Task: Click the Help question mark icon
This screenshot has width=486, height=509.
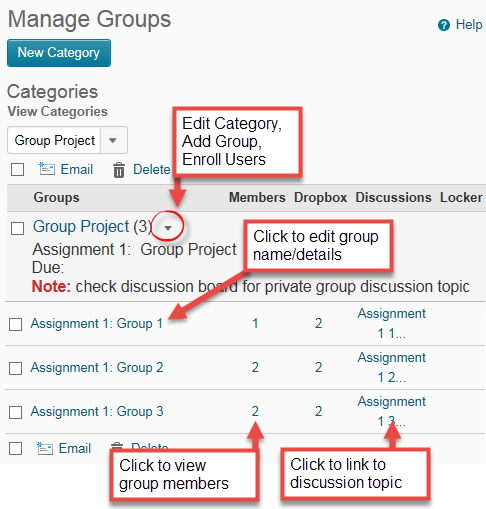Action: point(444,25)
